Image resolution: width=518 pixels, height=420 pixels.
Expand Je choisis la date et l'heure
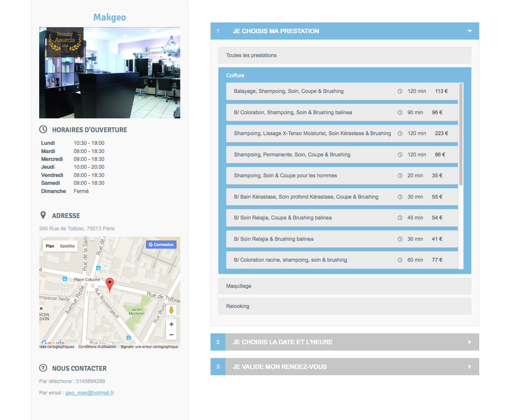pos(344,342)
